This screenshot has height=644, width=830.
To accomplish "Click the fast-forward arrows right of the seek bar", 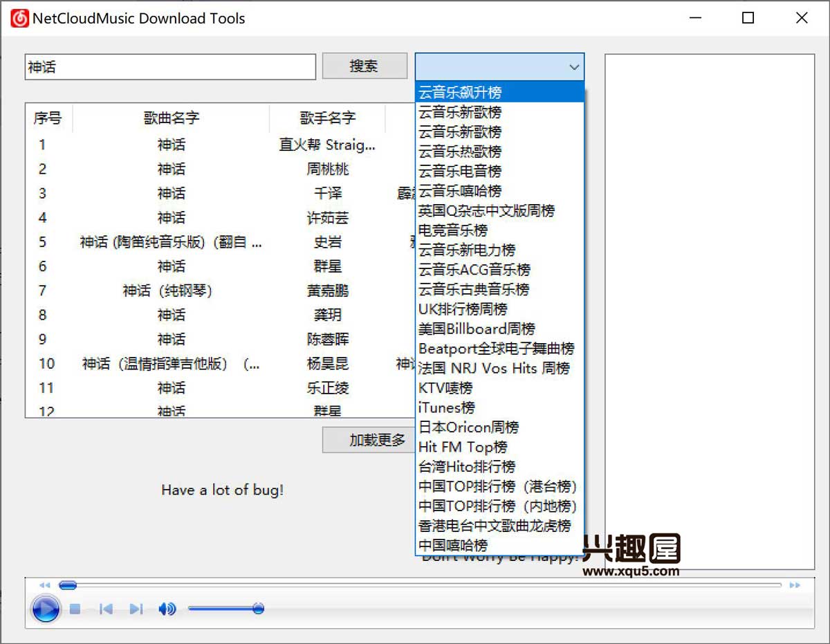I will pos(795,585).
